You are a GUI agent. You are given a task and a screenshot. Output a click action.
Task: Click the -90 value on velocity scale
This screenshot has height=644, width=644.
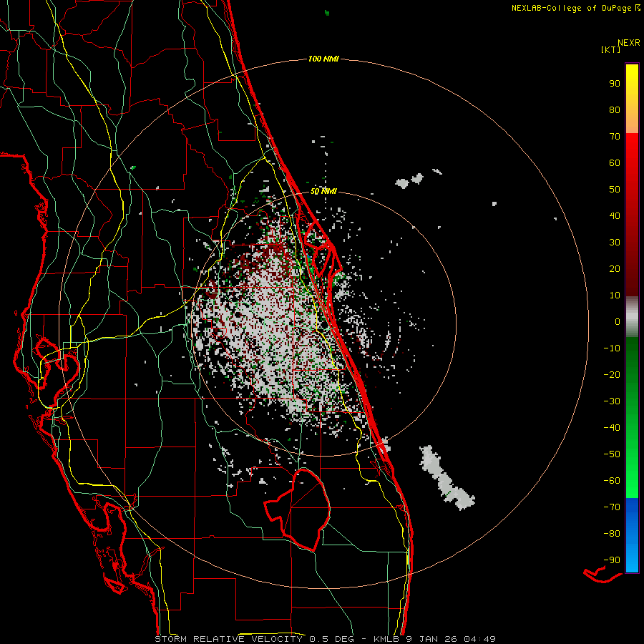pos(612,560)
